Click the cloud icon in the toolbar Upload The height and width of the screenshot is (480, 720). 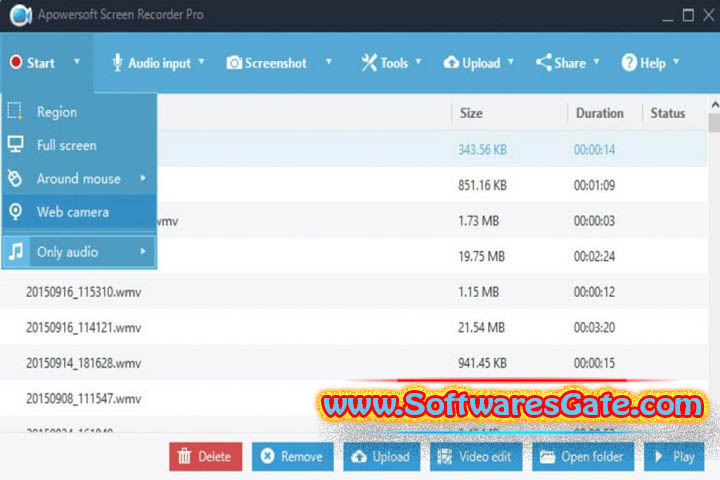pyautogui.click(x=451, y=62)
